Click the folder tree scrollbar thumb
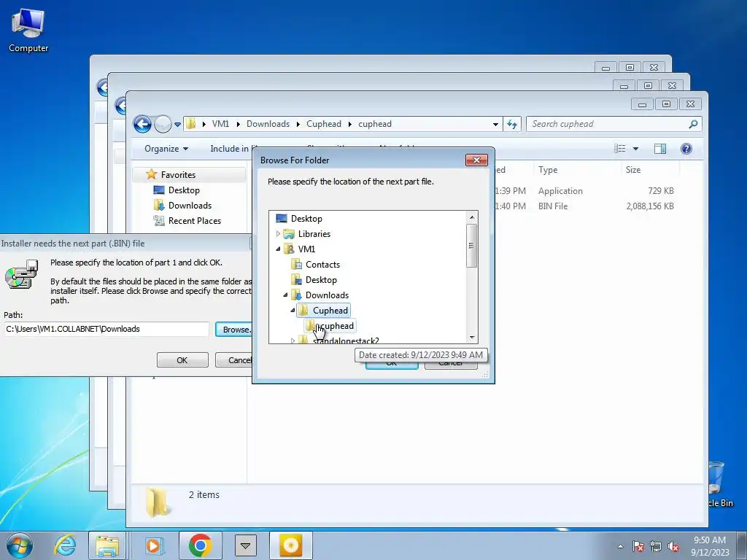Image resolution: width=747 pixels, height=560 pixels. point(472,246)
